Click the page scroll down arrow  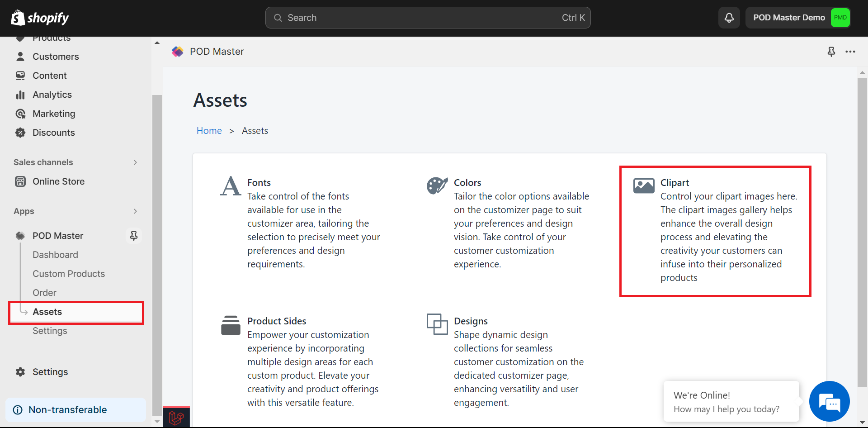click(x=862, y=423)
